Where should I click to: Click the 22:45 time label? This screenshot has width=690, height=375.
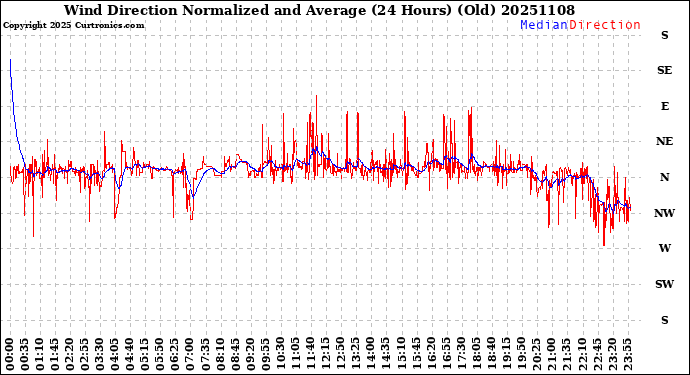pos(597,354)
